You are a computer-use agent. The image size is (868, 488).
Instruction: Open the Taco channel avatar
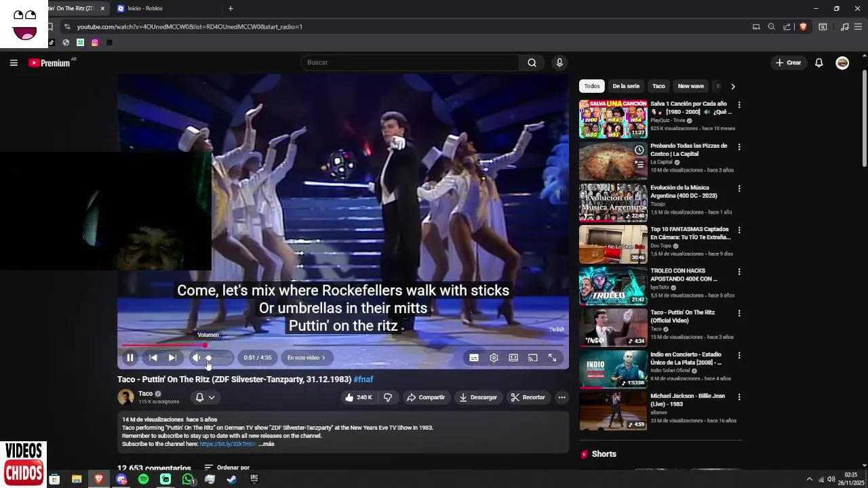[x=125, y=397]
